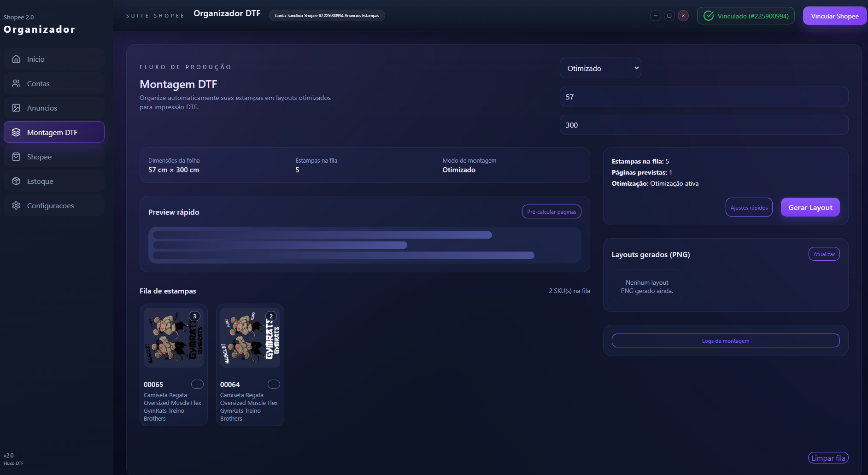The height and width of the screenshot is (475, 868).
Task: Click the Anuncios image icon
Action: coord(16,108)
